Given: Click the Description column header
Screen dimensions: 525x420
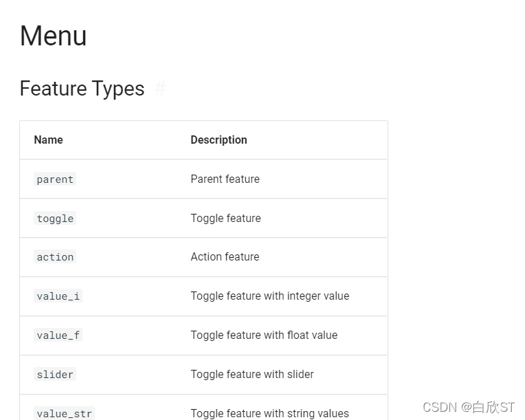Looking at the screenshot, I should click(219, 140).
